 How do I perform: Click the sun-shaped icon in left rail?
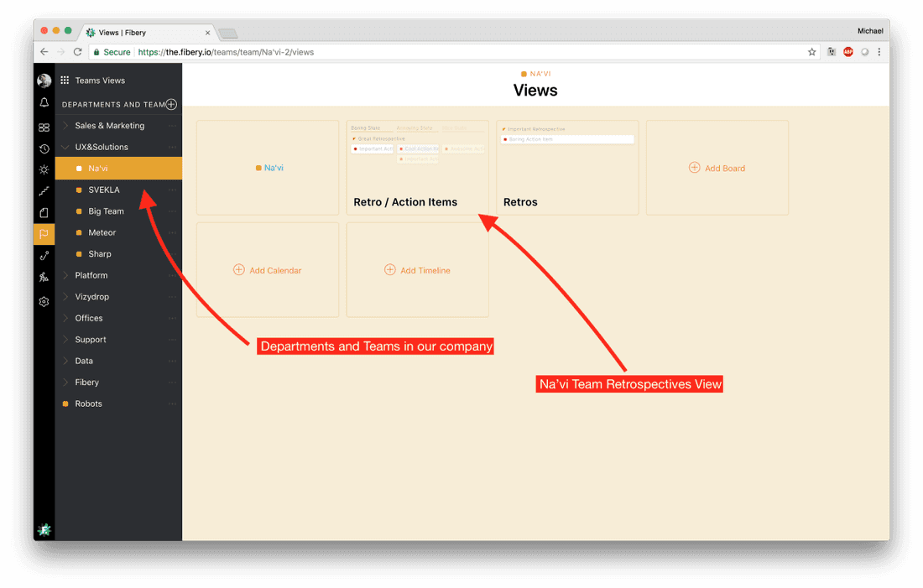click(44, 169)
